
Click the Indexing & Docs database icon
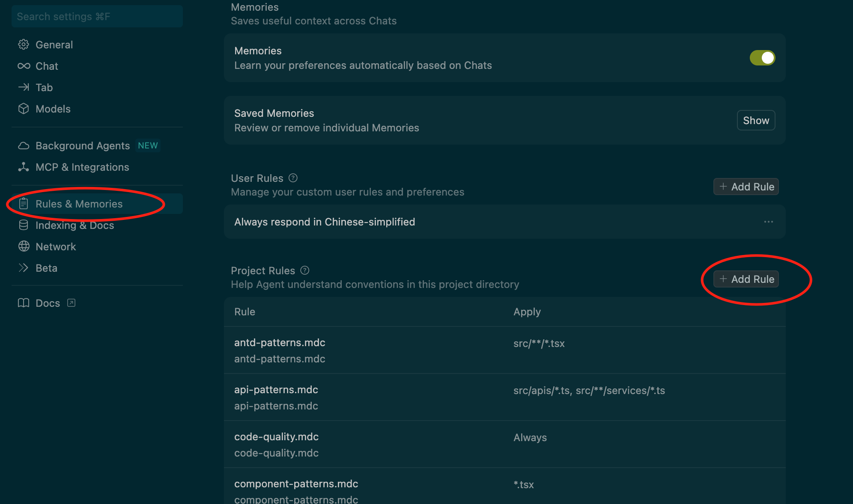(x=24, y=225)
